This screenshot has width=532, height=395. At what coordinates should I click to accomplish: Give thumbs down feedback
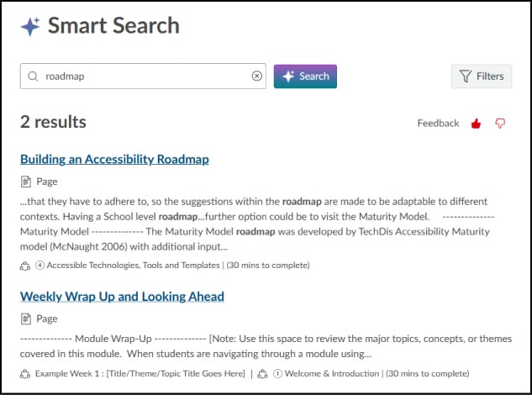[x=501, y=124]
